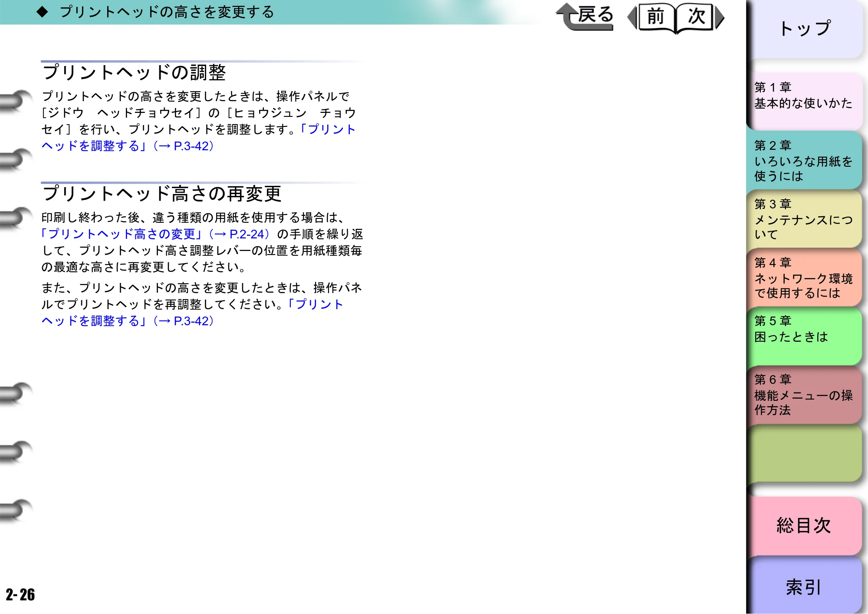Open 第3章 メンテナンスについて tab
Screen dimensions: 868x614
click(x=806, y=219)
